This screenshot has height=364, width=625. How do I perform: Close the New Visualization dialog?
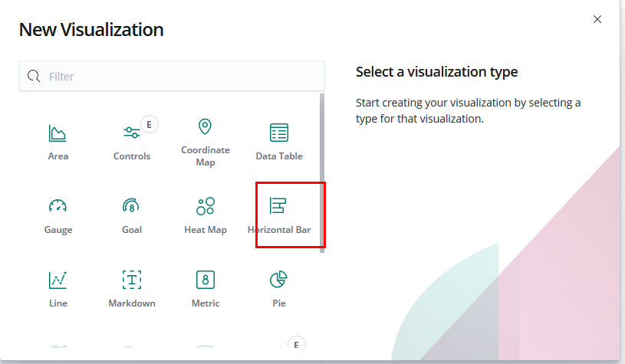(x=597, y=19)
